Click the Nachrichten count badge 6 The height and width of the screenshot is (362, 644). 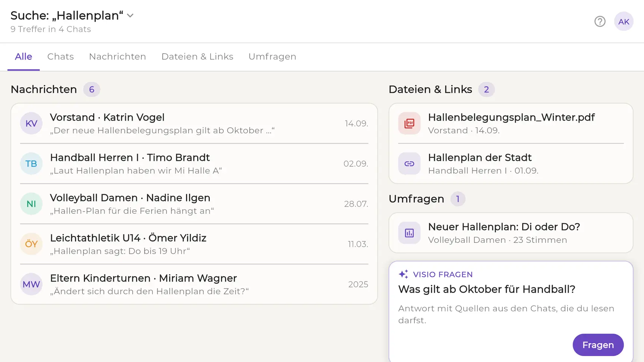(x=92, y=89)
